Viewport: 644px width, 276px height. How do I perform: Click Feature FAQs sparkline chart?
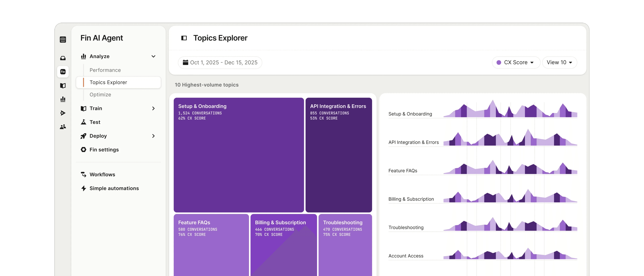(x=510, y=167)
